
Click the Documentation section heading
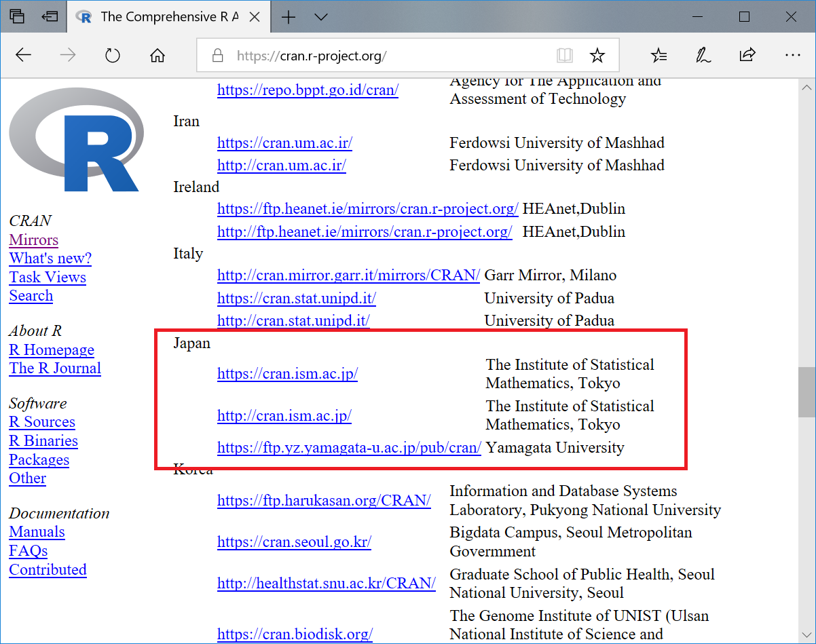tap(59, 514)
